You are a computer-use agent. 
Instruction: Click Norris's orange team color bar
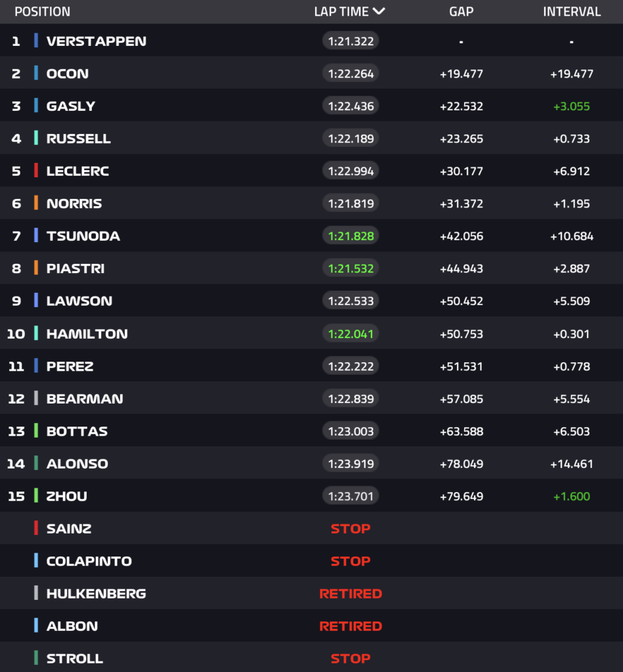(x=36, y=203)
